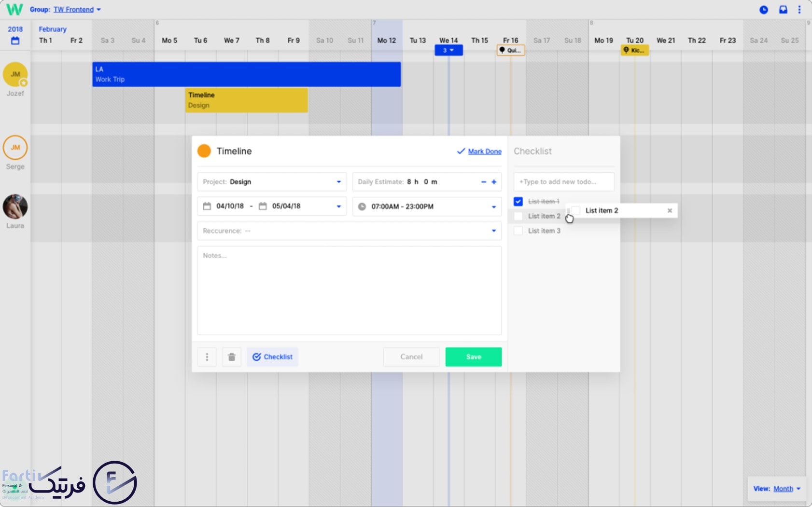Click the minus icon for Daily Estimate
812x507 pixels.
[484, 182]
